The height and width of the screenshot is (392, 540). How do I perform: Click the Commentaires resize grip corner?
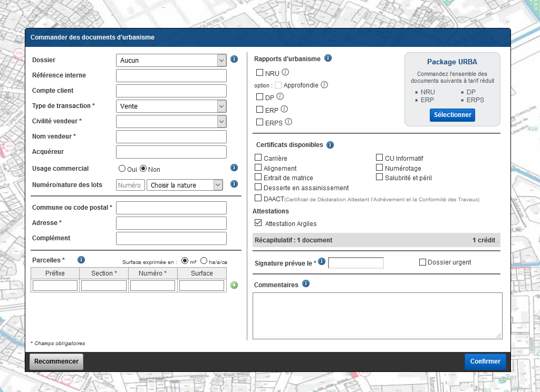498,336
